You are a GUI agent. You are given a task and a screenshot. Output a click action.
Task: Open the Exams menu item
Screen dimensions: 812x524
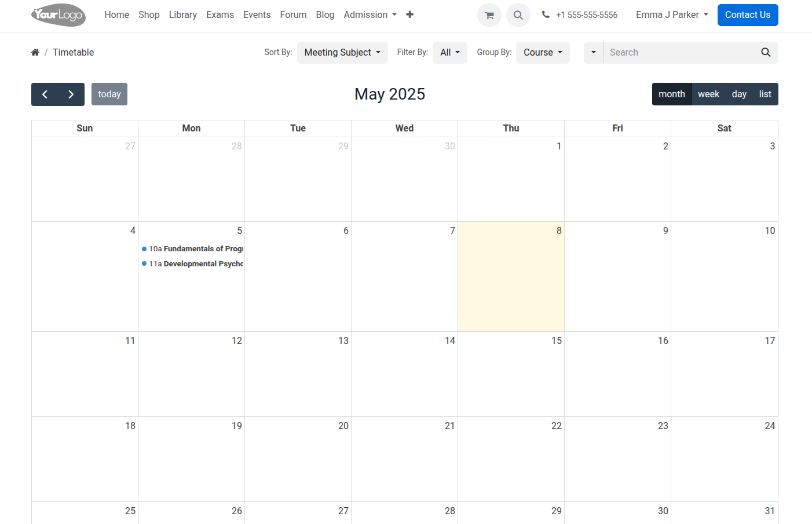pyautogui.click(x=220, y=14)
